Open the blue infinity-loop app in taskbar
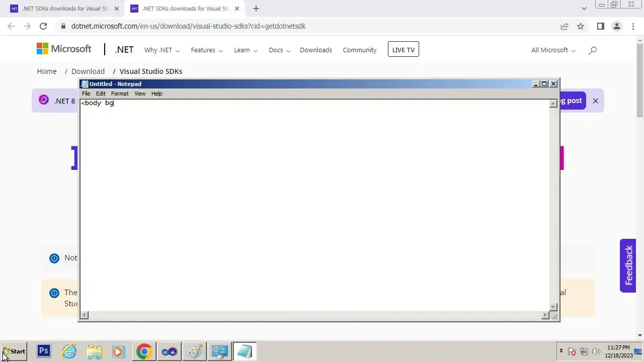The width and height of the screenshot is (644, 362). (x=169, y=351)
